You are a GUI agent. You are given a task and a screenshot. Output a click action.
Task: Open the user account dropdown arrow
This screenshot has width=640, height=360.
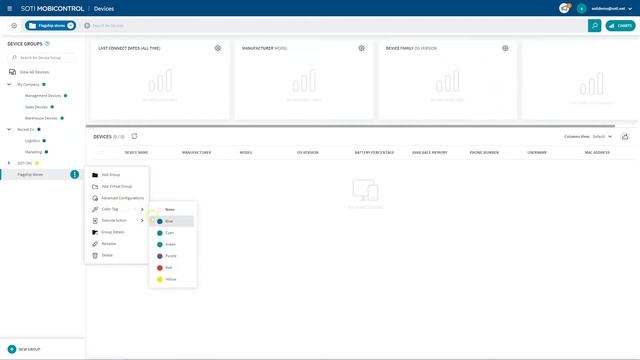pos(630,9)
